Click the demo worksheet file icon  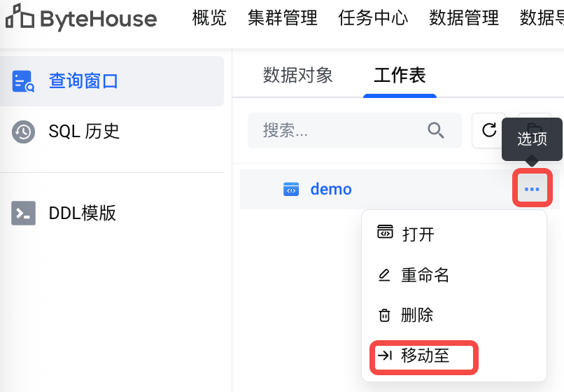[x=291, y=189]
